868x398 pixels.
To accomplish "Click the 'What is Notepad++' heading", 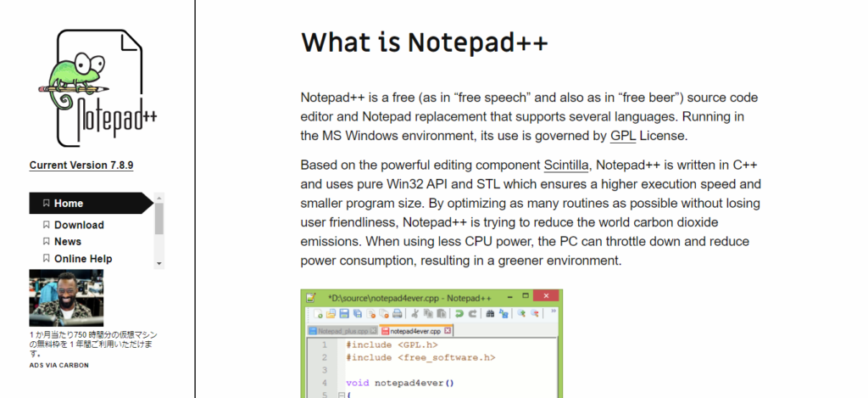I will point(425,42).
